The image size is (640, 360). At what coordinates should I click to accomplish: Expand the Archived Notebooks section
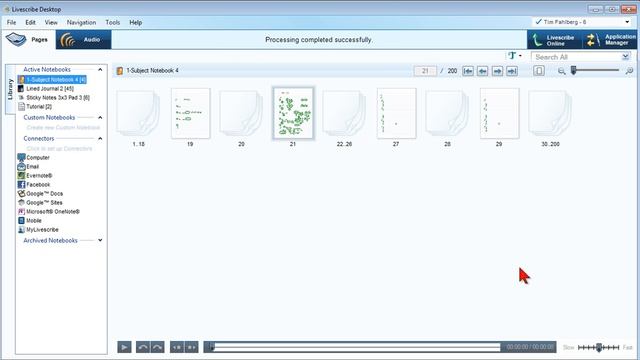click(x=100, y=240)
